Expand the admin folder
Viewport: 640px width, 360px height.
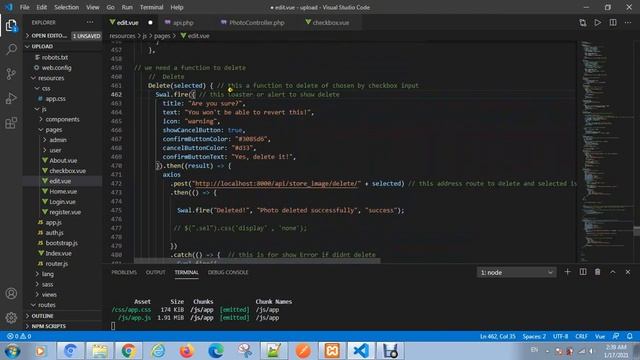click(x=58, y=140)
